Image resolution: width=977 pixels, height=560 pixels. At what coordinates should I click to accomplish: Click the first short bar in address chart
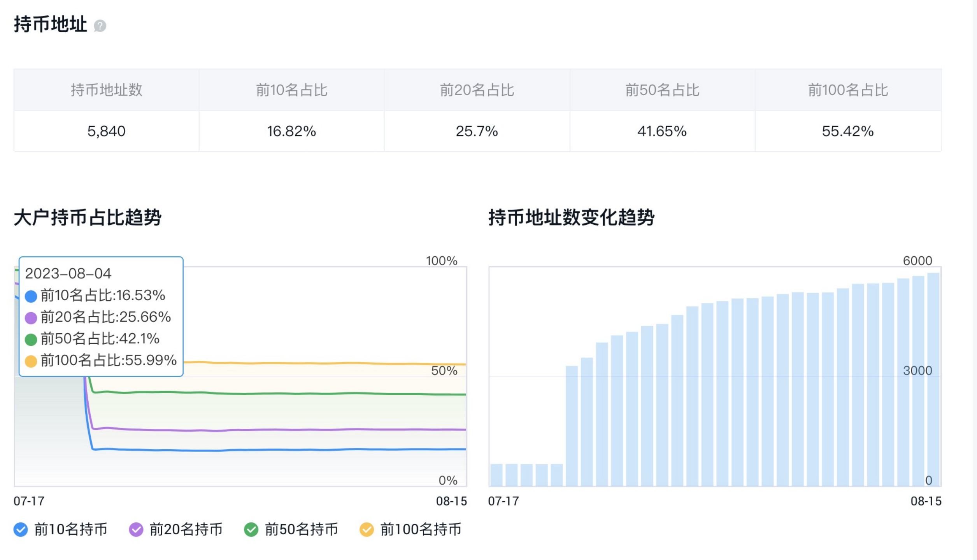(496, 475)
